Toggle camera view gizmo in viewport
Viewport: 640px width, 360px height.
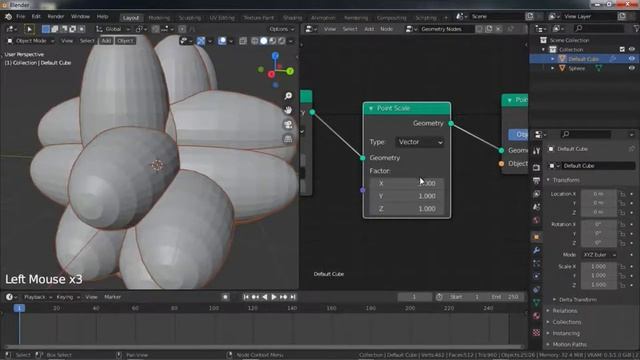288,124
